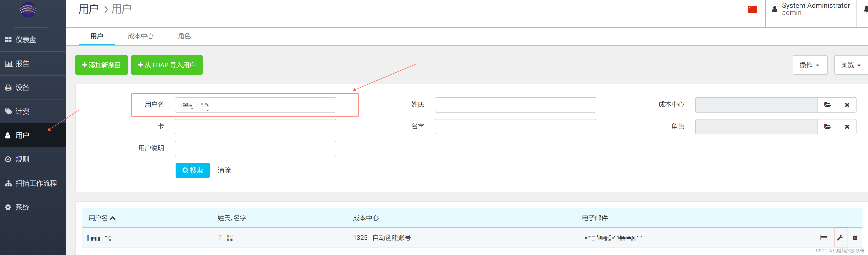Image resolution: width=868 pixels, height=255 pixels.
Task: Click the 从 LDAP 导入用户 button
Action: [x=167, y=65]
